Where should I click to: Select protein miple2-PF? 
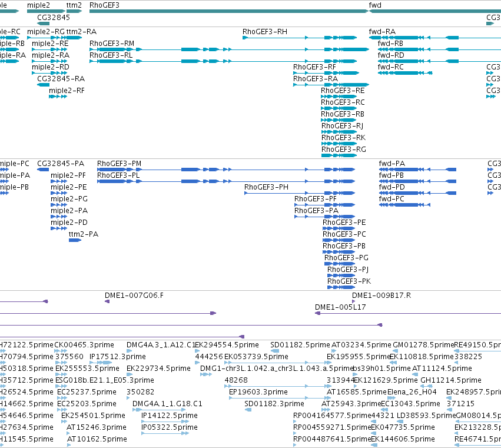click(68, 176)
